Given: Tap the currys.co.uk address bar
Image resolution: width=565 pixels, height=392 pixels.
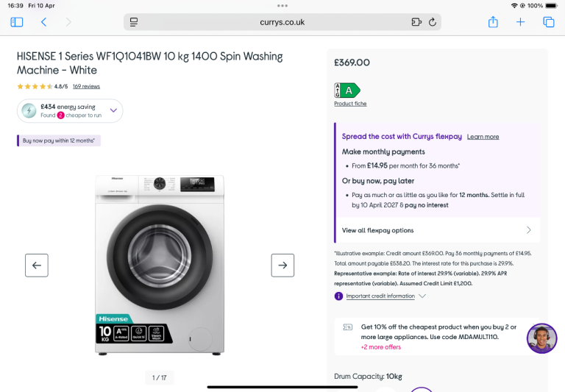Looking at the screenshot, I should 282,22.
